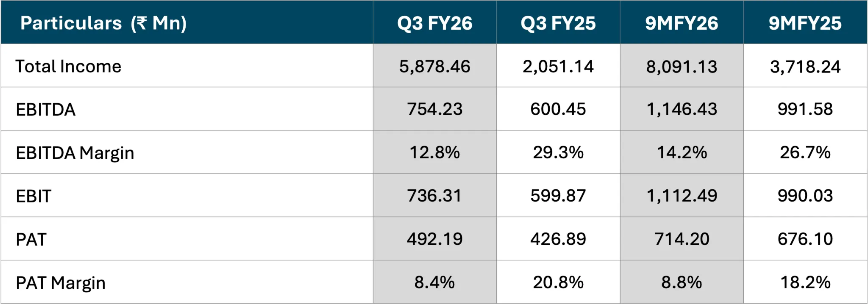Select the Q3 FY26 column header
Viewport: 868px width, 304px height.
click(434, 23)
